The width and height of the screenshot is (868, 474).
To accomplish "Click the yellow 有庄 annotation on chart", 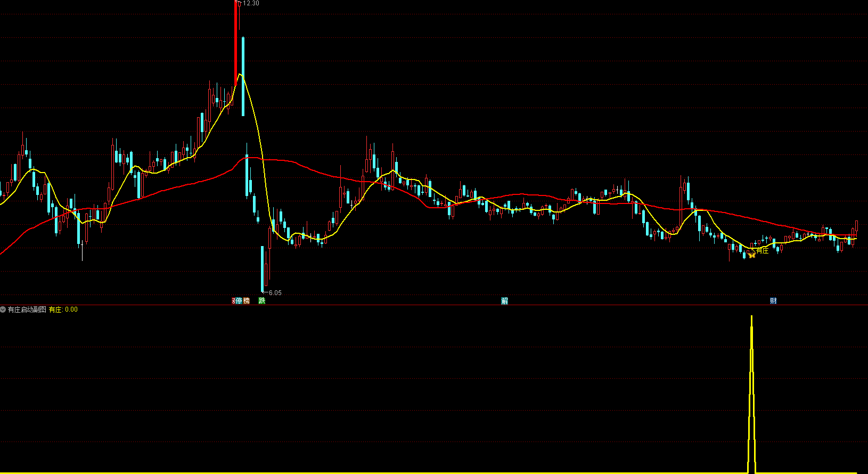I will (x=763, y=251).
